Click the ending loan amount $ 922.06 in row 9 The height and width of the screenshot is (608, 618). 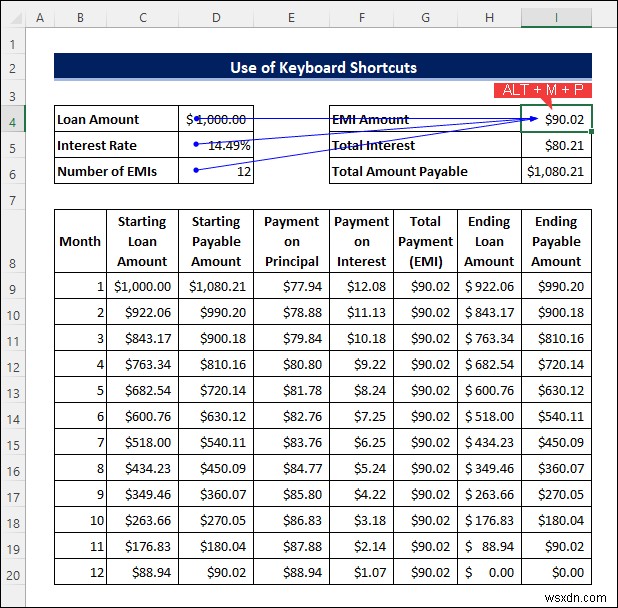click(490, 286)
